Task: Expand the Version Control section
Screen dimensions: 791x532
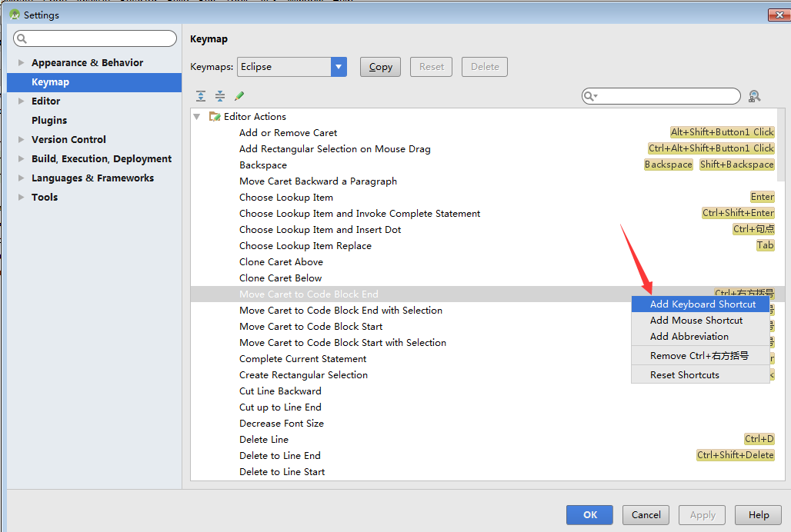Action: pos(22,139)
